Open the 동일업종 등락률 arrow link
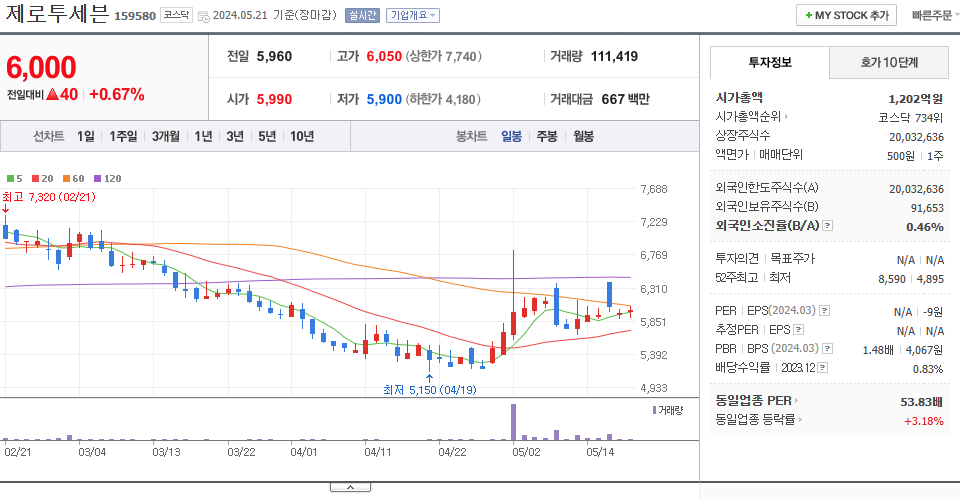The height and width of the screenshot is (500, 960). pos(800,420)
